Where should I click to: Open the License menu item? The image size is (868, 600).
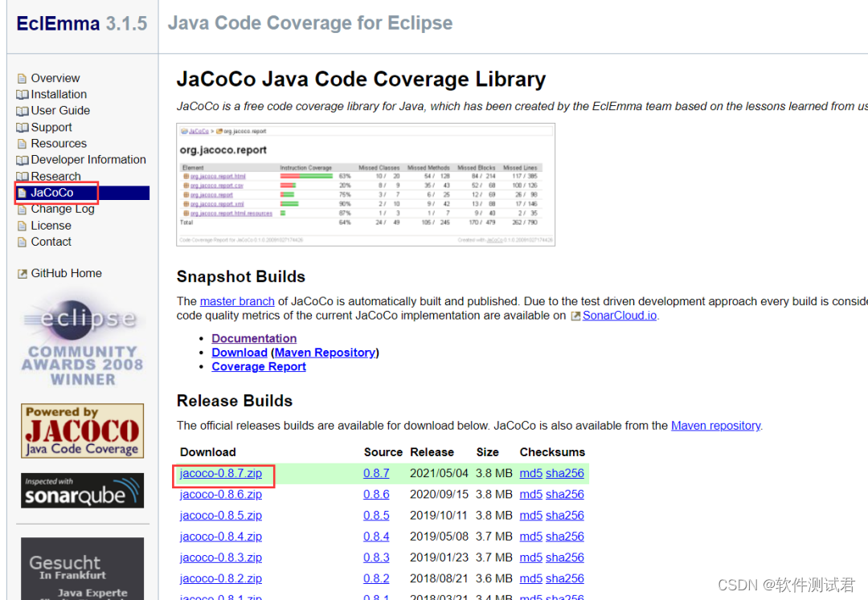(x=51, y=226)
